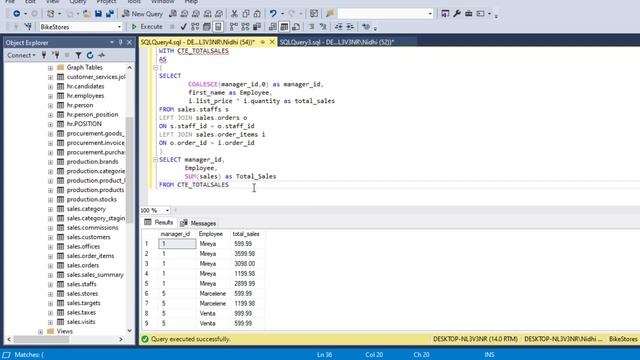Click Display Estimated Execution Plan icon
The height and width of the screenshot is (360, 640).
[195, 27]
